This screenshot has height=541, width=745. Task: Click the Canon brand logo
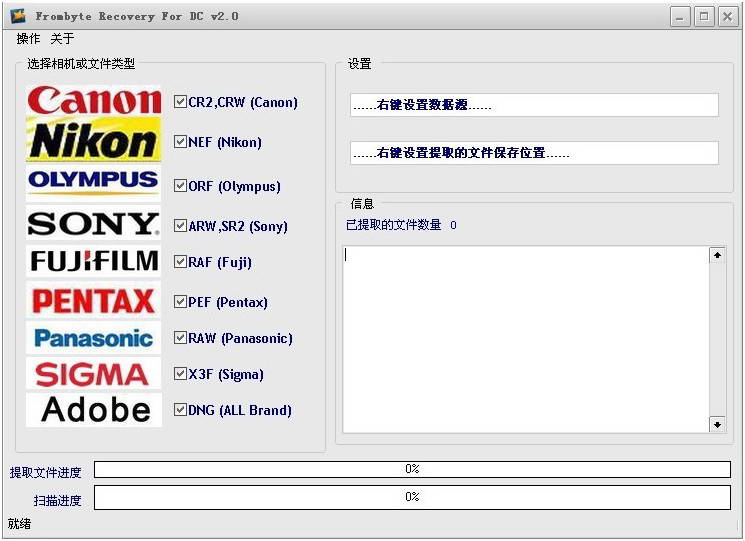(x=94, y=100)
